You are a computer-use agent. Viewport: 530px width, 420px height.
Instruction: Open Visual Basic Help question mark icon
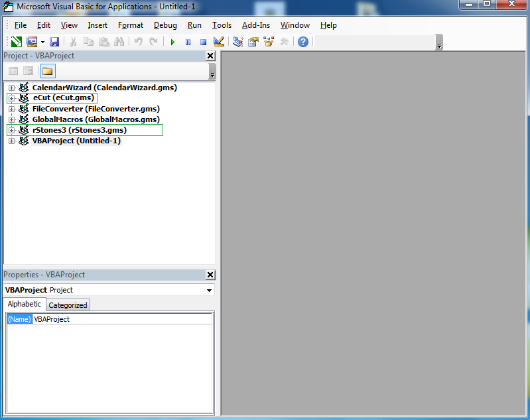click(x=303, y=42)
